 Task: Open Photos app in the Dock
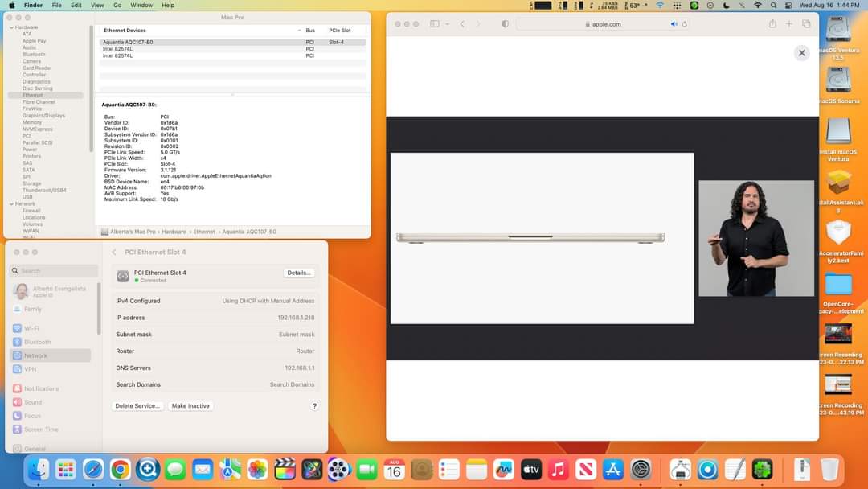tap(257, 471)
